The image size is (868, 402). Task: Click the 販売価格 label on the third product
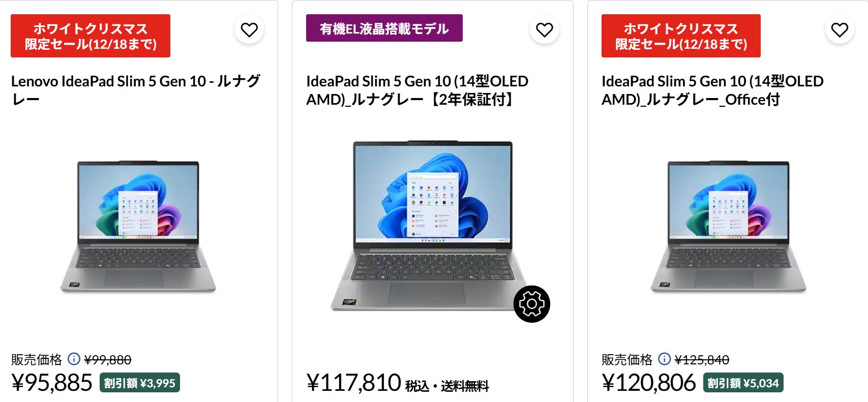click(627, 360)
